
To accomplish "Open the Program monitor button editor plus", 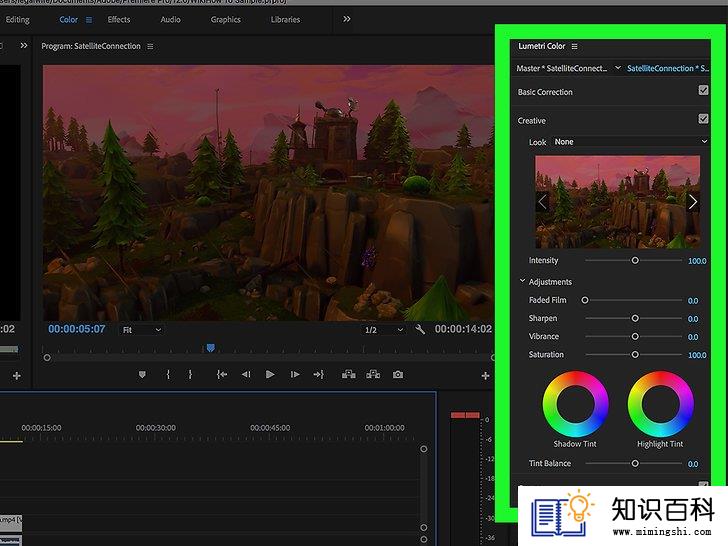I will [x=485, y=376].
